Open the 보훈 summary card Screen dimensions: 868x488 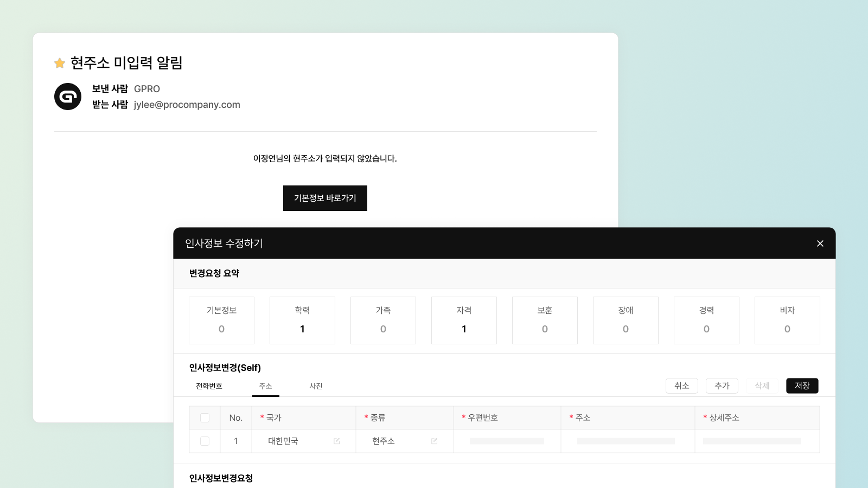545,320
